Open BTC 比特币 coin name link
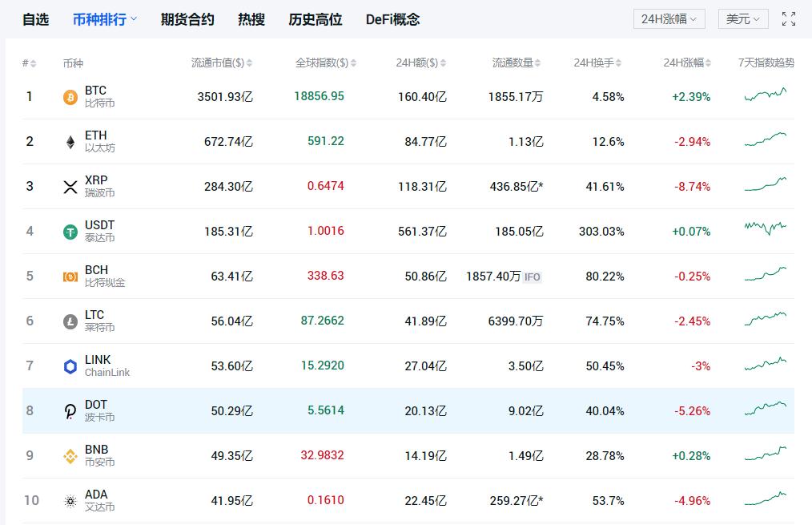Screen dimensions: 812x525 (x=99, y=96)
